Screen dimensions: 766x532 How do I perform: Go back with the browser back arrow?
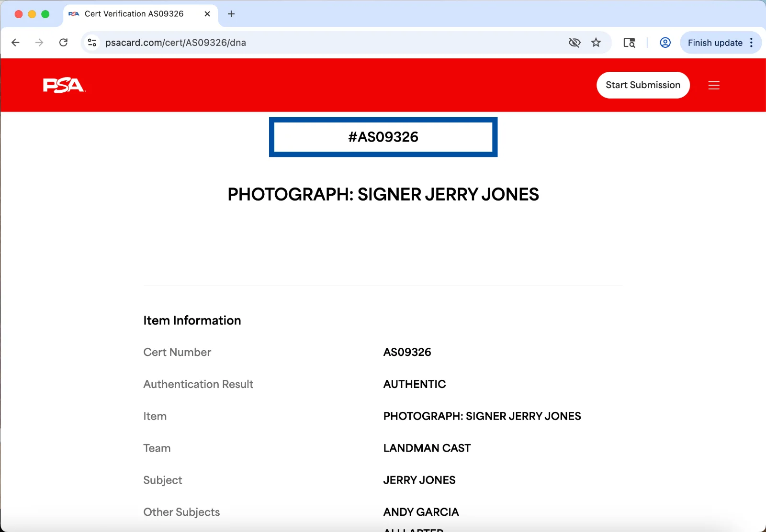click(x=15, y=43)
